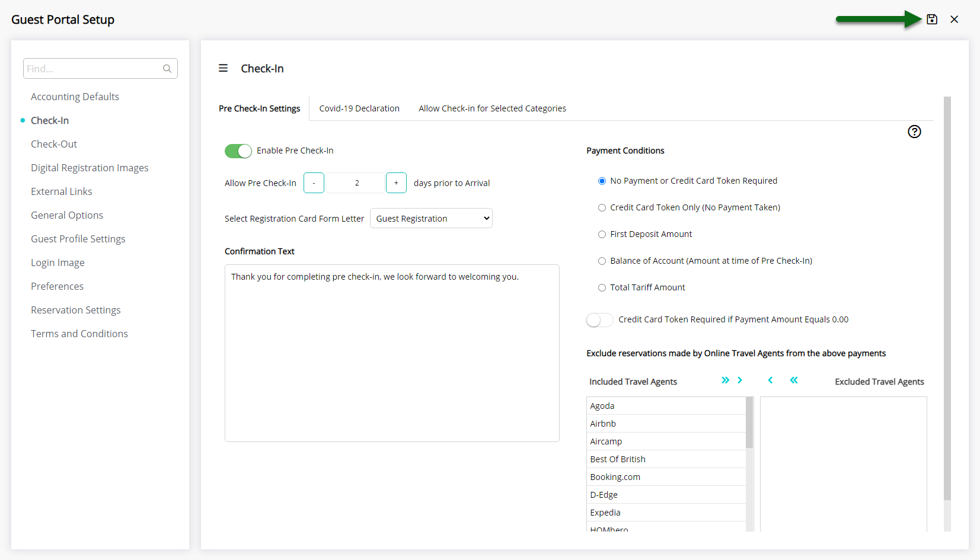The image size is (980, 560).
Task: Open Preferences section
Action: [x=57, y=286]
